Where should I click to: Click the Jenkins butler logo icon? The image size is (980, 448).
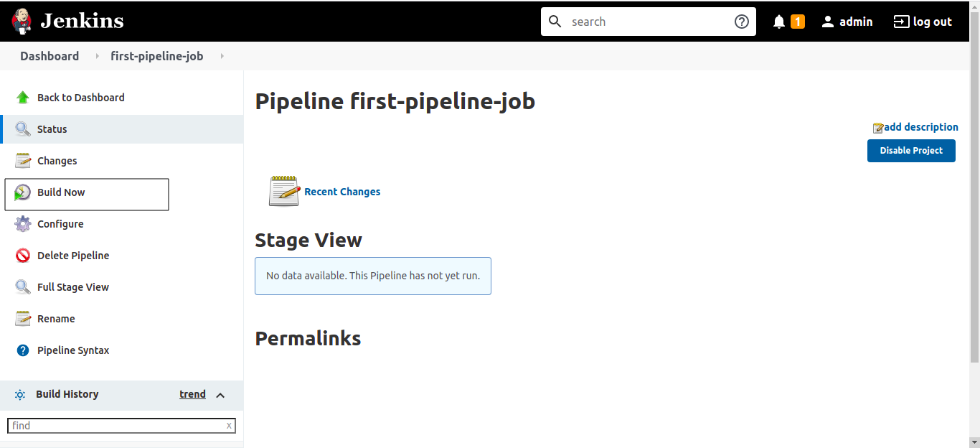point(22,22)
